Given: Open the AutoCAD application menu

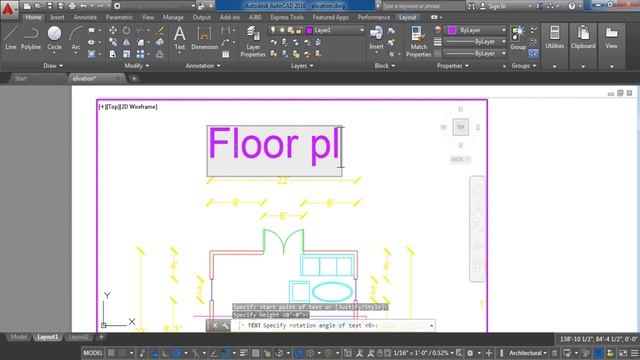Looking at the screenshot, I should click(8, 9).
